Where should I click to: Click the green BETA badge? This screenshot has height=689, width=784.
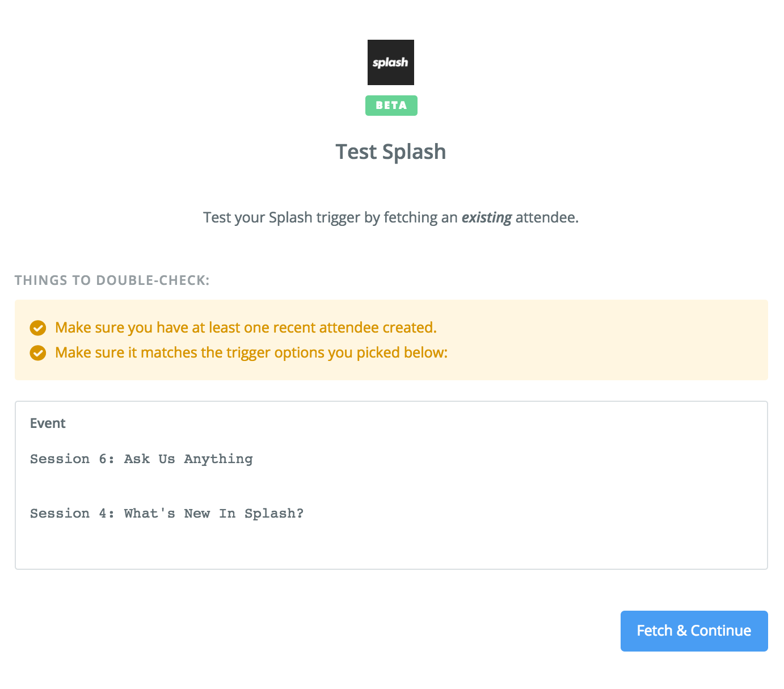(391, 106)
